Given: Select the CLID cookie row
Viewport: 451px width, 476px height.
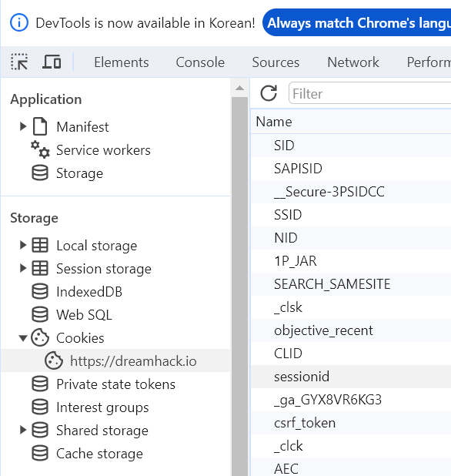Looking at the screenshot, I should pos(351,354).
